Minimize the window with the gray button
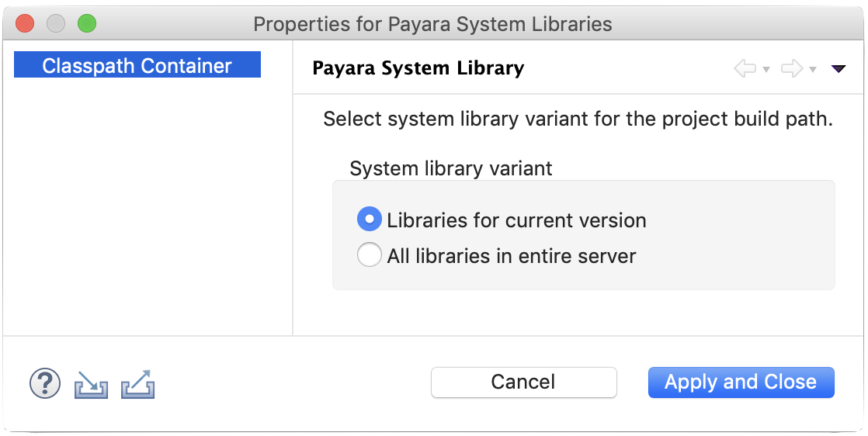 point(55,23)
